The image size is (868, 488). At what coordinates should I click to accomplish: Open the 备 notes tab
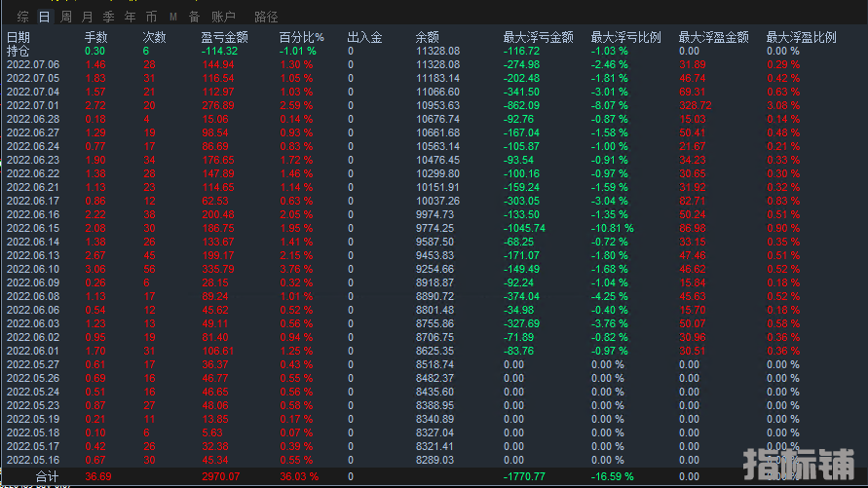tap(194, 17)
